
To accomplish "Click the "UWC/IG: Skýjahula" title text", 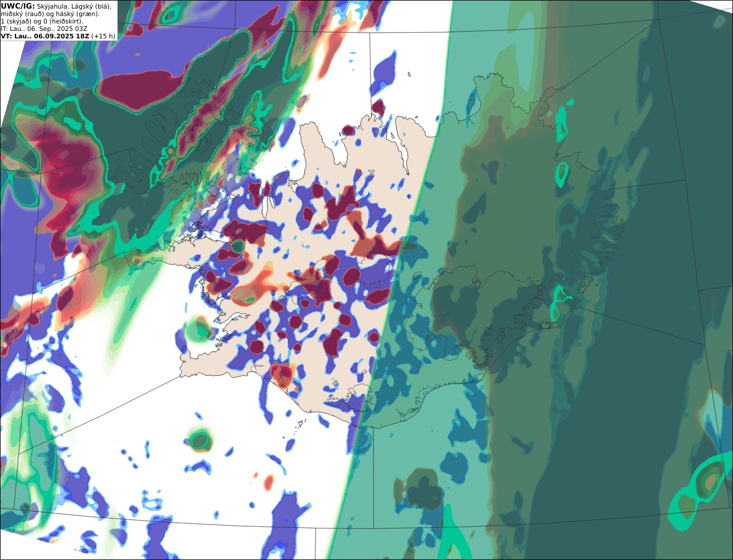I will tap(34, 6).
